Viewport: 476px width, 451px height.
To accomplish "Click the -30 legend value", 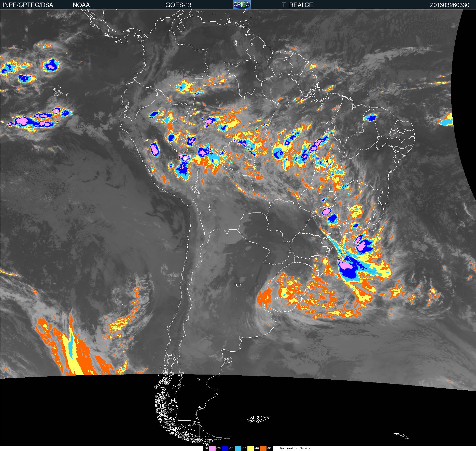I will point(269,448).
